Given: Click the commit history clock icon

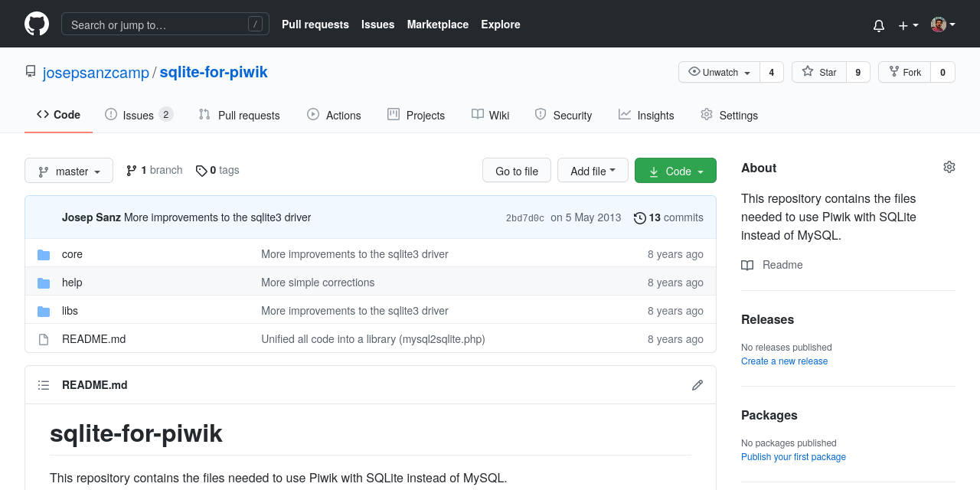Looking at the screenshot, I should tap(640, 217).
